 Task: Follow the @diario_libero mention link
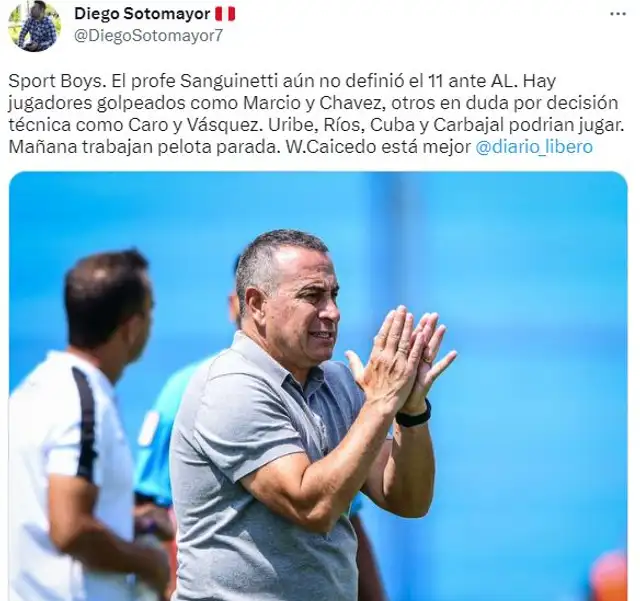534,147
